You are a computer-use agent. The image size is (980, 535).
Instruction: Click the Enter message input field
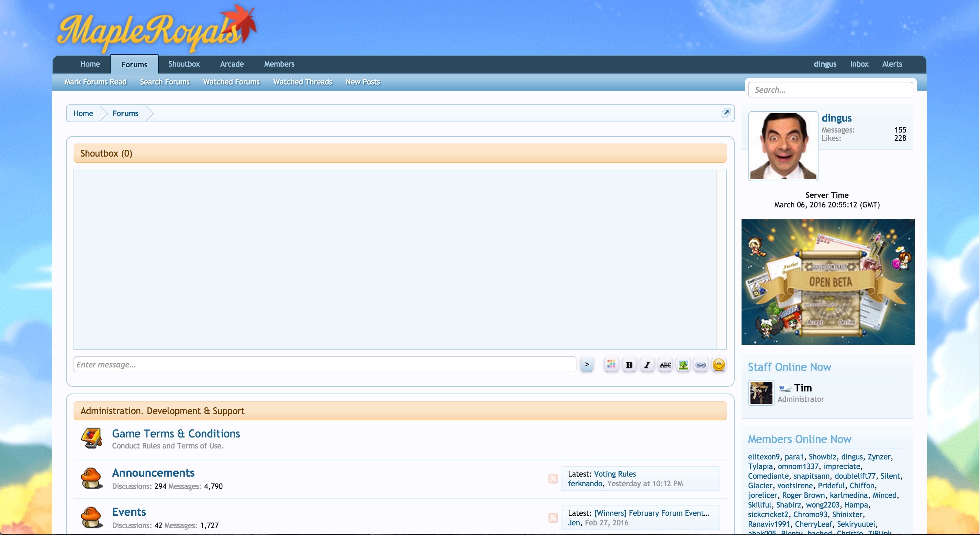[x=324, y=364]
